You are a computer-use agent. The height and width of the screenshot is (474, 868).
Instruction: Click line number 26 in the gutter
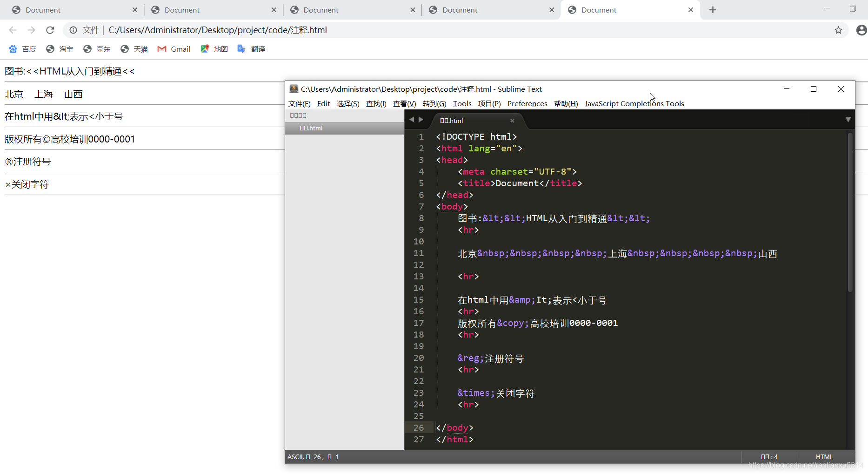(x=419, y=427)
